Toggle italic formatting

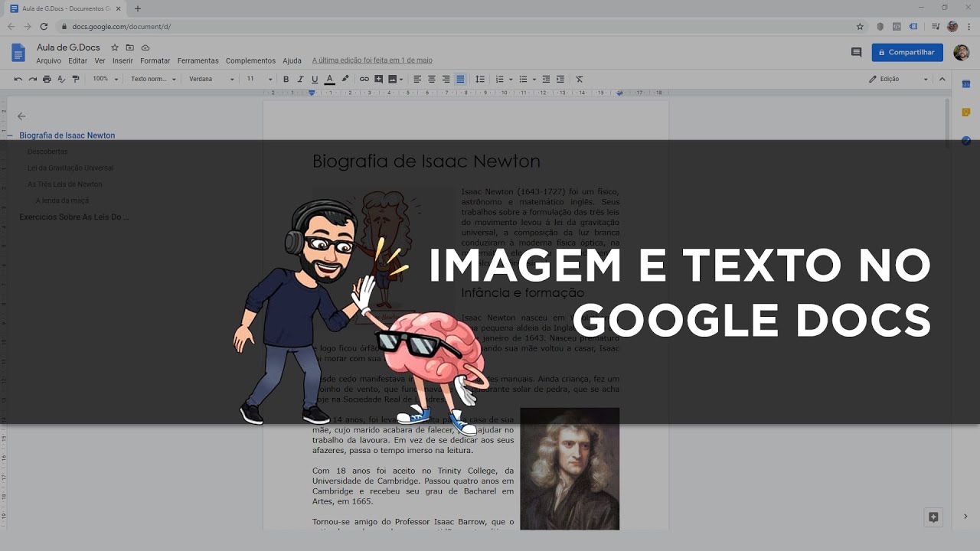[300, 79]
